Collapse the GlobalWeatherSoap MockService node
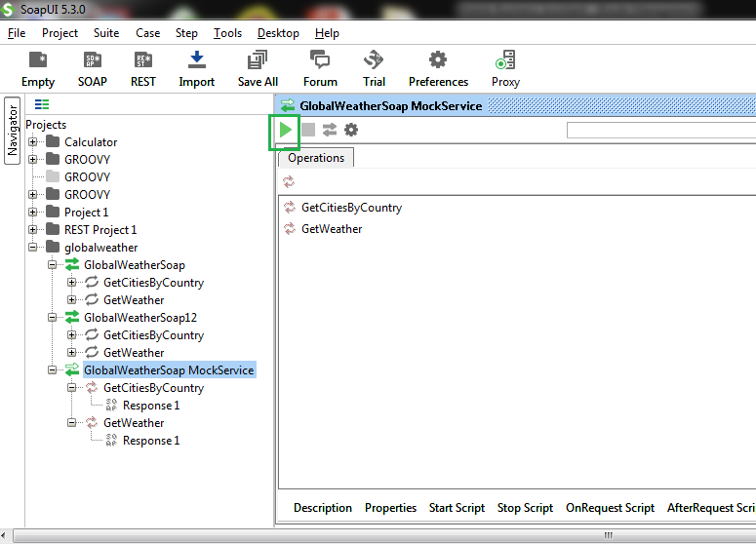 pyautogui.click(x=52, y=370)
